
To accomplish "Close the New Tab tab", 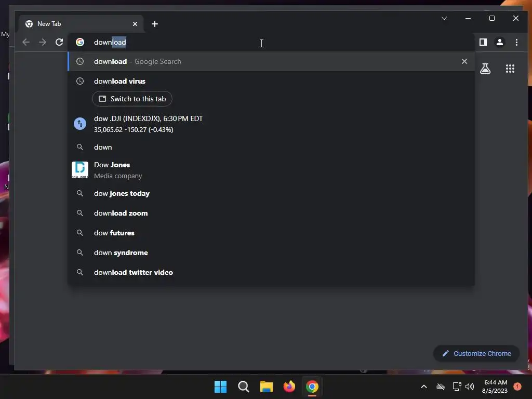I will pyautogui.click(x=135, y=24).
